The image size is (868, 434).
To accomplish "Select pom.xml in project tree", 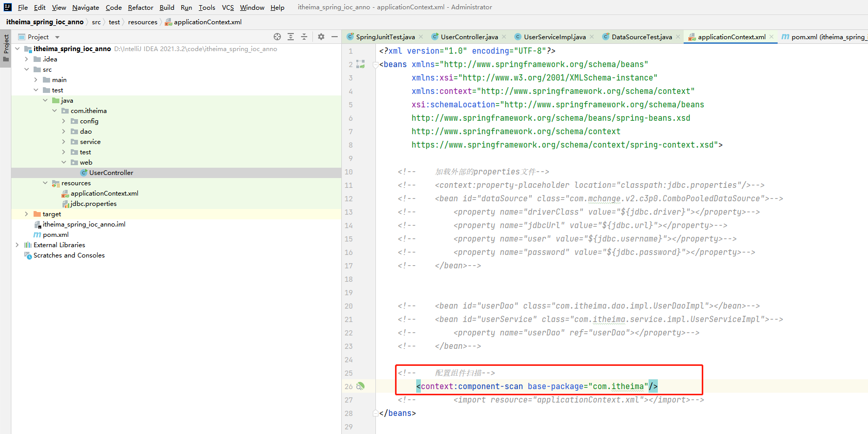I will (55, 234).
